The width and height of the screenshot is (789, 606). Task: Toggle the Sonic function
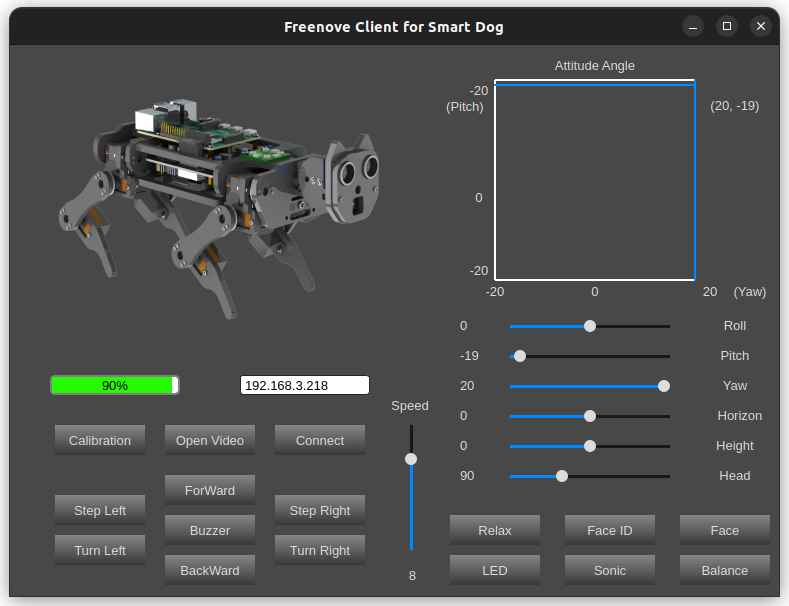coord(610,570)
